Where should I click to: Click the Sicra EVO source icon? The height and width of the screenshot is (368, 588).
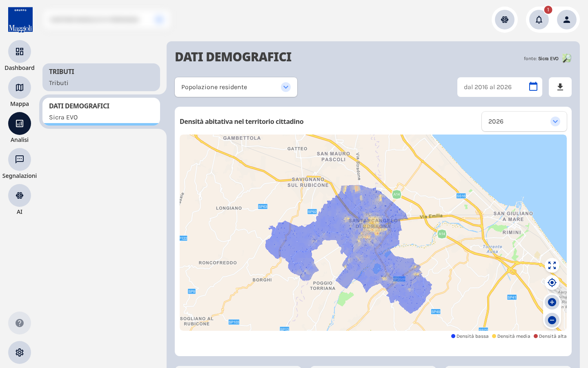[567, 58]
